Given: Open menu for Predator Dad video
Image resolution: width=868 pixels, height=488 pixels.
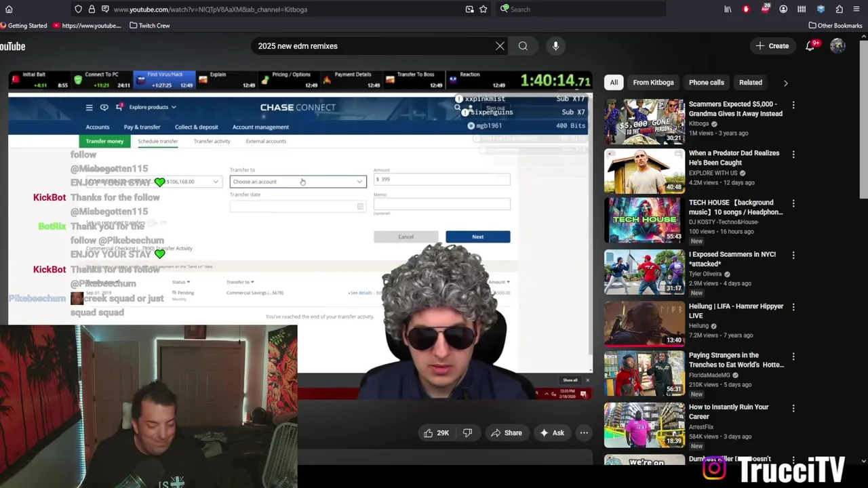Looking at the screenshot, I should (793, 154).
